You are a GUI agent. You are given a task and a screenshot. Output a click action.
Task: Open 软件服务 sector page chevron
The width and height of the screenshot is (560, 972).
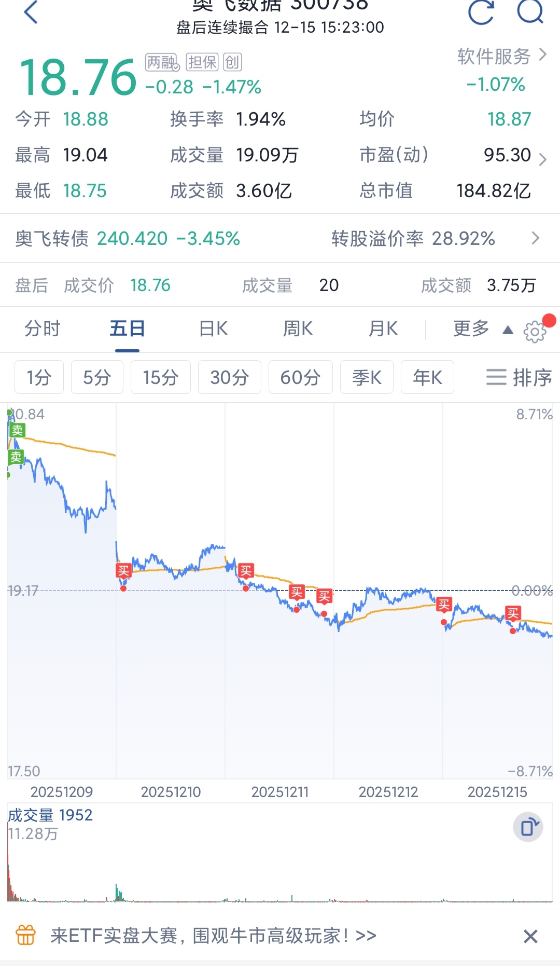click(543, 54)
